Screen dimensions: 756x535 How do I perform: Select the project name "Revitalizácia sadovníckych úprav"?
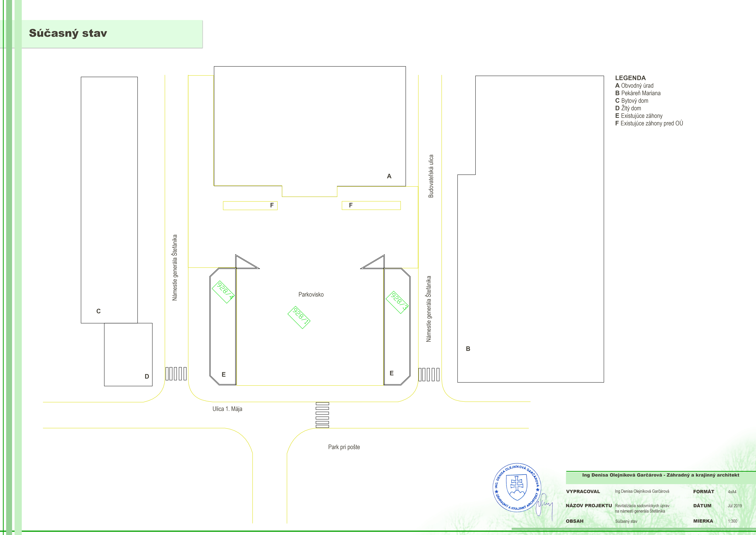click(642, 506)
